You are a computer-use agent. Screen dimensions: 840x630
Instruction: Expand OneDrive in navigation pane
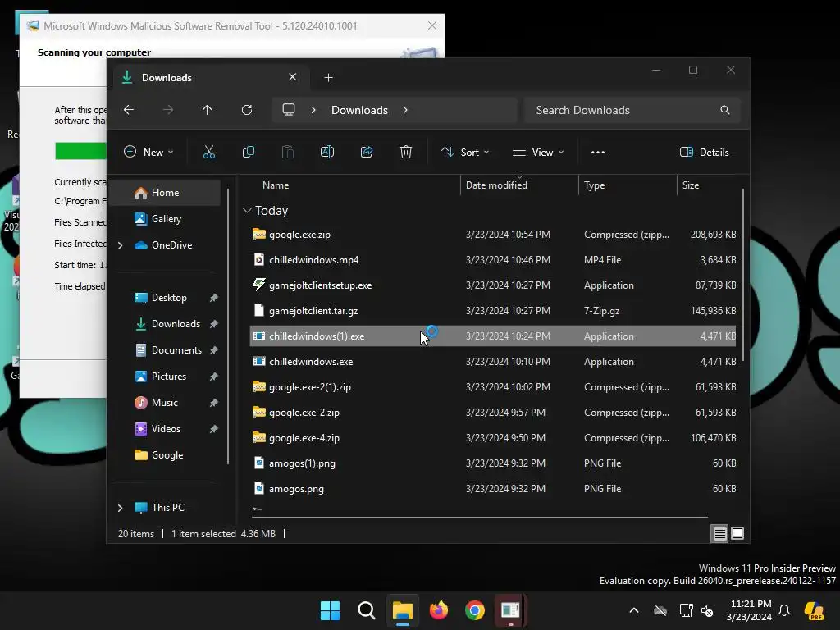120,245
